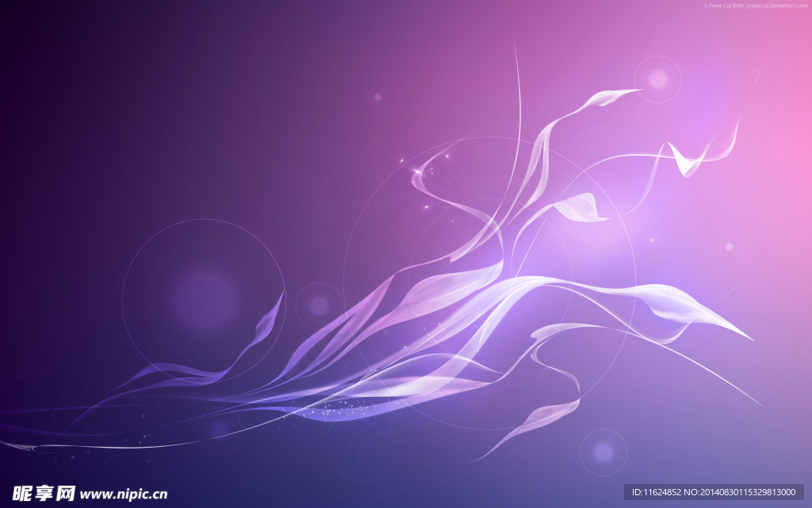Click the dim orb above the nipic watermark

pos(220,429)
